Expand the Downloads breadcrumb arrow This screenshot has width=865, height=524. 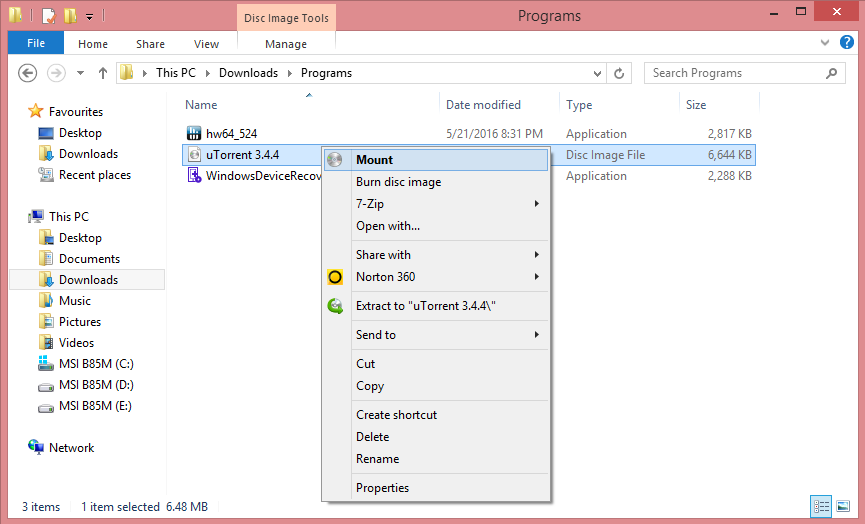(290, 73)
